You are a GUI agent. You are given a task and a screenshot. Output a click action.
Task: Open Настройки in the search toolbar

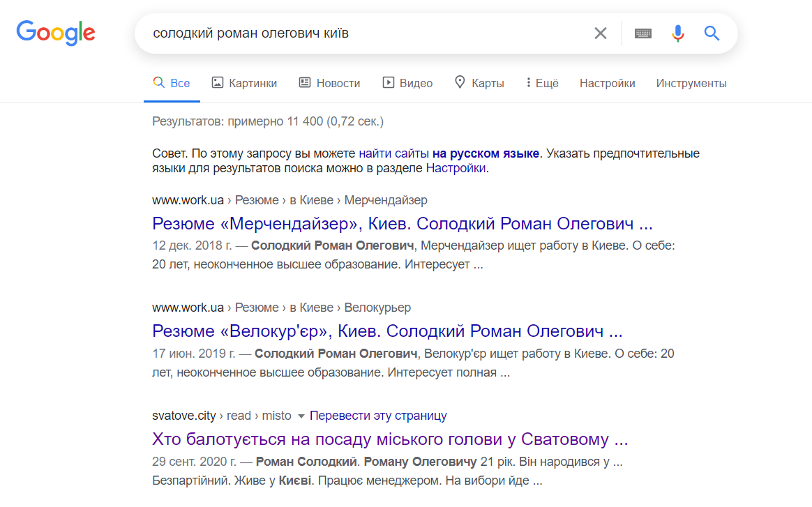607,84
